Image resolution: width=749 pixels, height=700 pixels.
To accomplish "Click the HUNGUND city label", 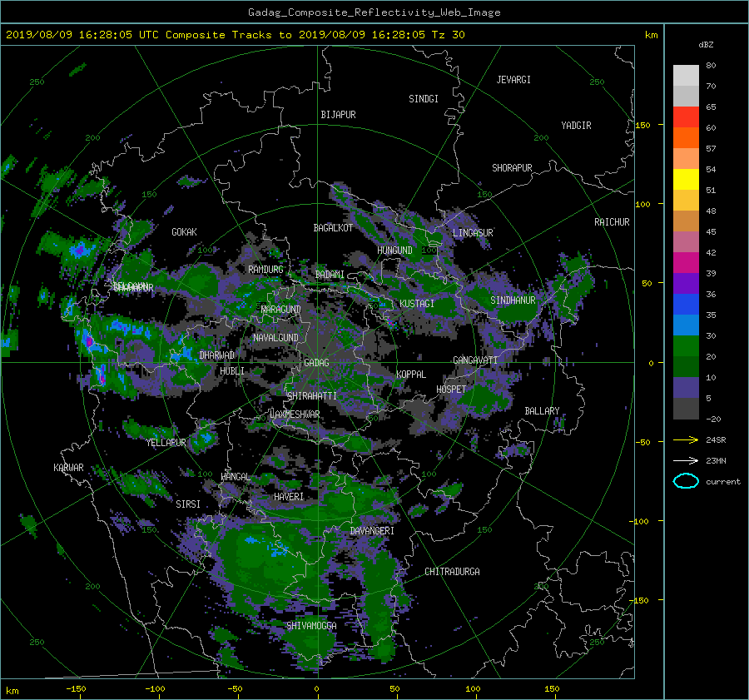I will point(394,251).
